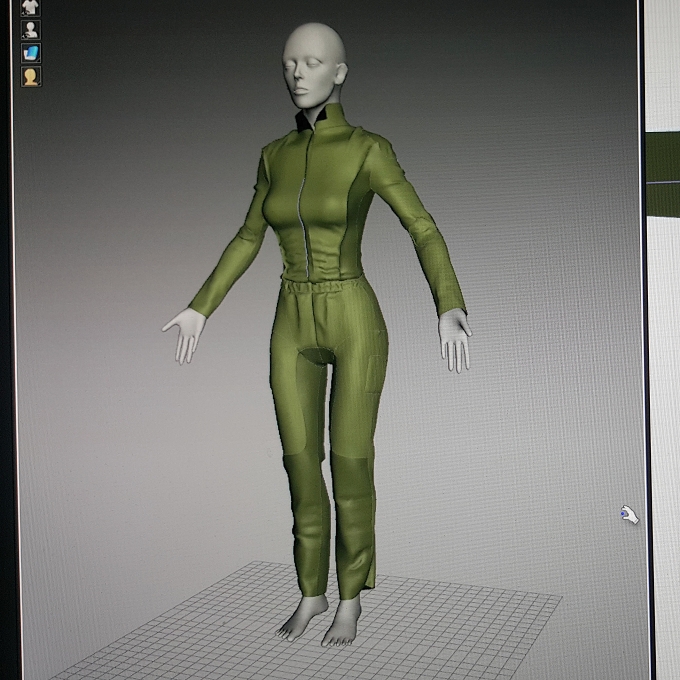The height and width of the screenshot is (680, 680).
Task: Click the silver front zipper on jacket
Action: [x=304, y=204]
